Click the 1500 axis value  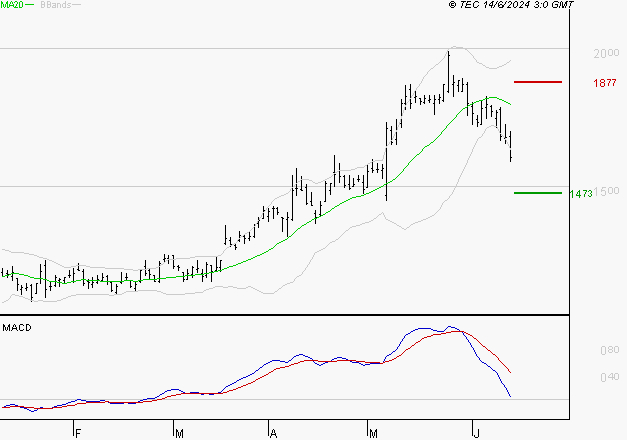point(606,192)
